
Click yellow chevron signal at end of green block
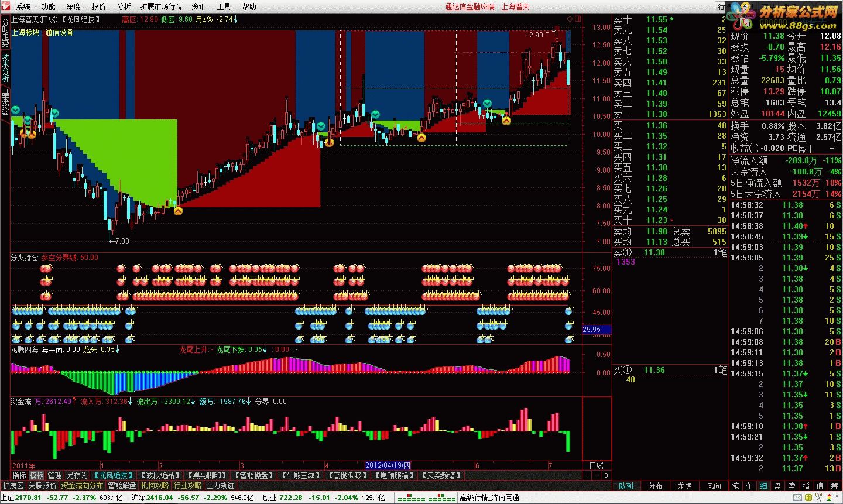coord(178,211)
